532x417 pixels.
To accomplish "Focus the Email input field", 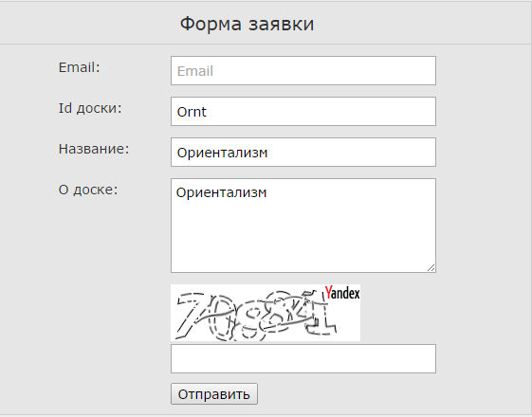I will click(303, 70).
